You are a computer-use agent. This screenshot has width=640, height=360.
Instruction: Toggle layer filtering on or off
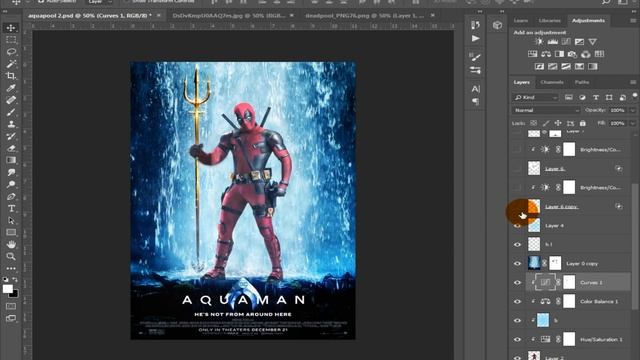(635, 96)
